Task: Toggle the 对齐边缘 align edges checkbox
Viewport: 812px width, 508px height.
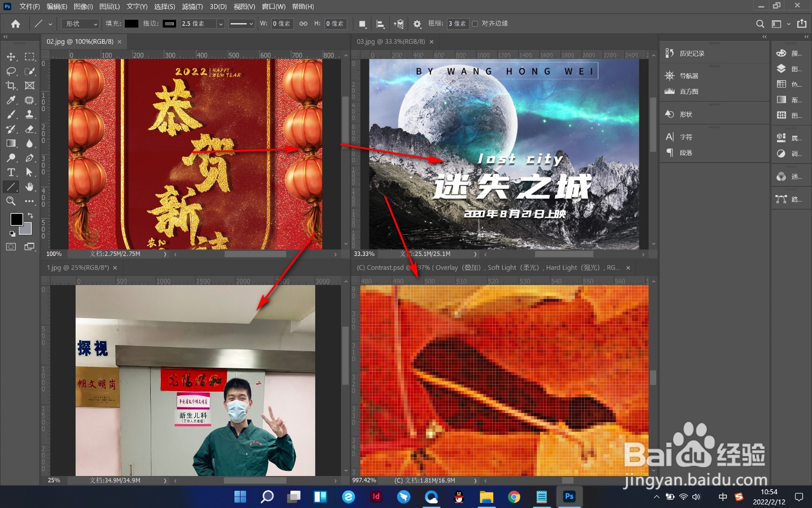Action: (475, 24)
